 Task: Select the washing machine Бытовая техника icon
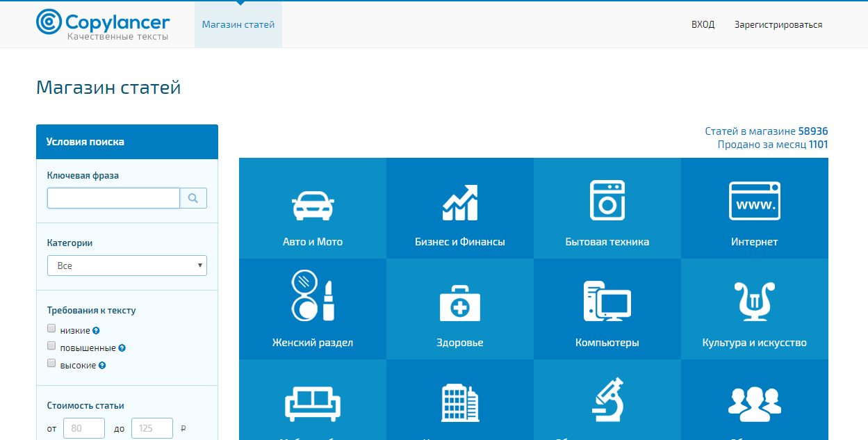[607, 201]
